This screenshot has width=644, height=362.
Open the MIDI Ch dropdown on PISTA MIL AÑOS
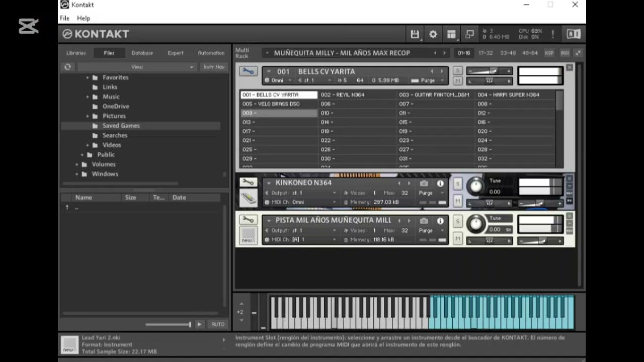301,240
